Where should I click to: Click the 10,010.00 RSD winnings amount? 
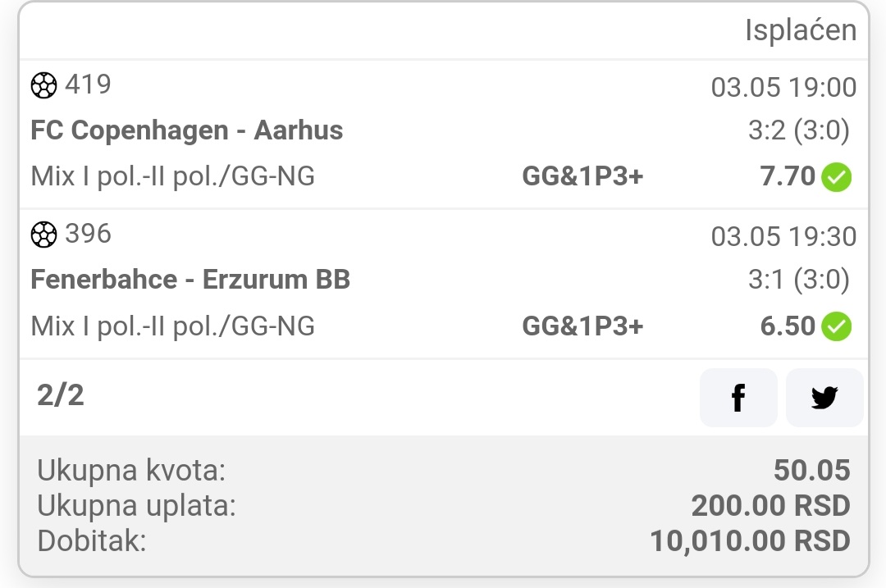click(x=750, y=541)
